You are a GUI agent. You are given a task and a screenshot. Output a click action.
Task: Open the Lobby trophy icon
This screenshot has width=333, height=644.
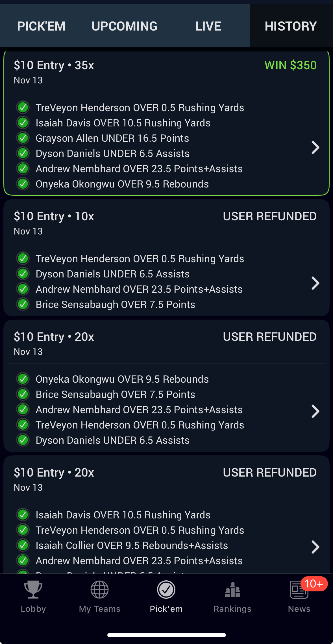coord(33,589)
